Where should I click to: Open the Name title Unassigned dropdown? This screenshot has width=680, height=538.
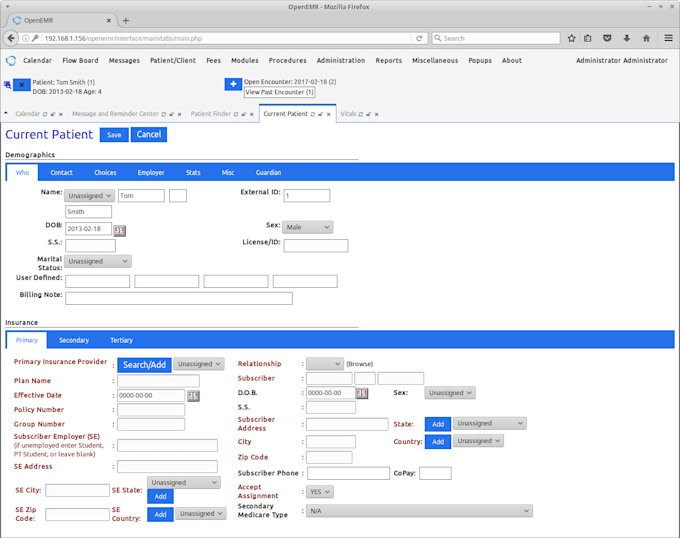(x=89, y=196)
